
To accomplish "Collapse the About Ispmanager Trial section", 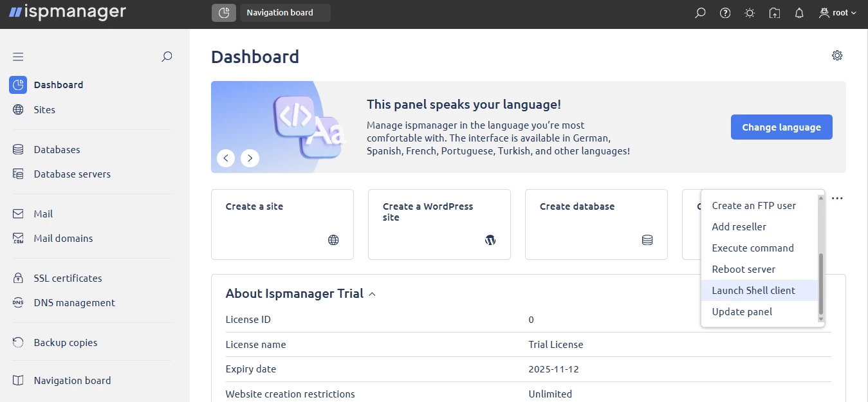I will click(372, 293).
